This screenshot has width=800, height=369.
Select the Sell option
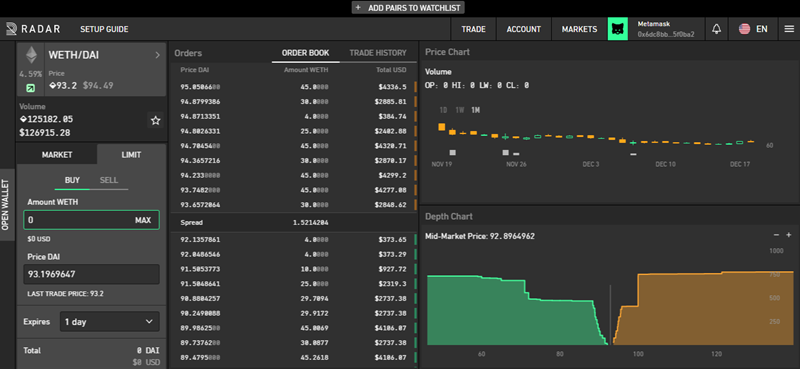[109, 180]
